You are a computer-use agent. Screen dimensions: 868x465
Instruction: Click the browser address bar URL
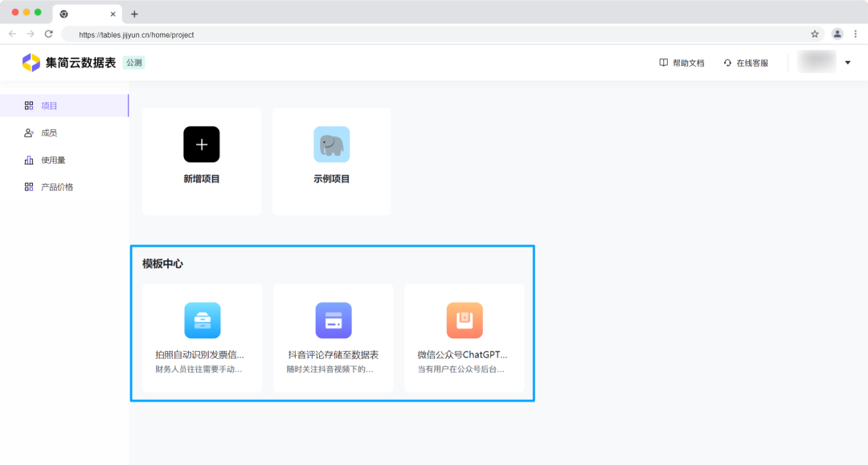click(136, 35)
